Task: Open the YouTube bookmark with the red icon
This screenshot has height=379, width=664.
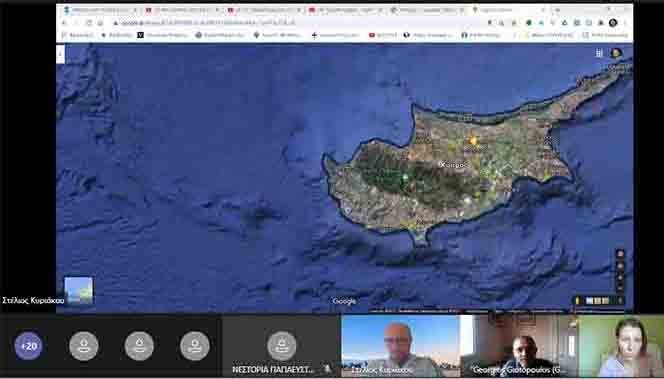Action: 383,35
